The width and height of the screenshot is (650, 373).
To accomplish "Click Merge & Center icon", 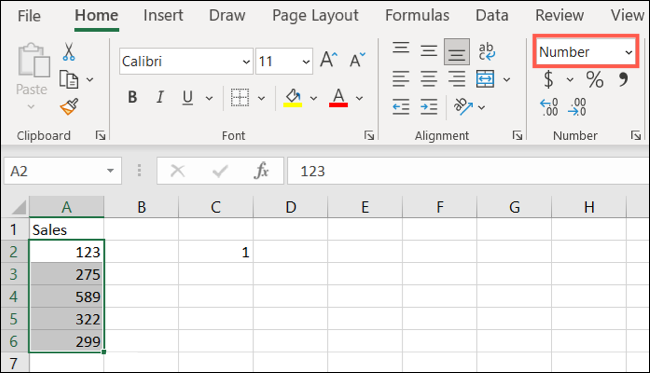I will point(485,79).
